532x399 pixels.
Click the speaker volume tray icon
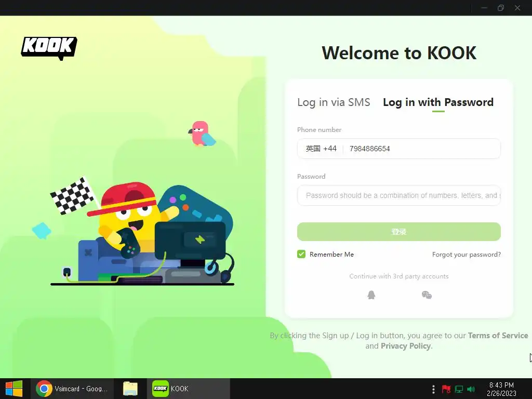[x=471, y=389]
